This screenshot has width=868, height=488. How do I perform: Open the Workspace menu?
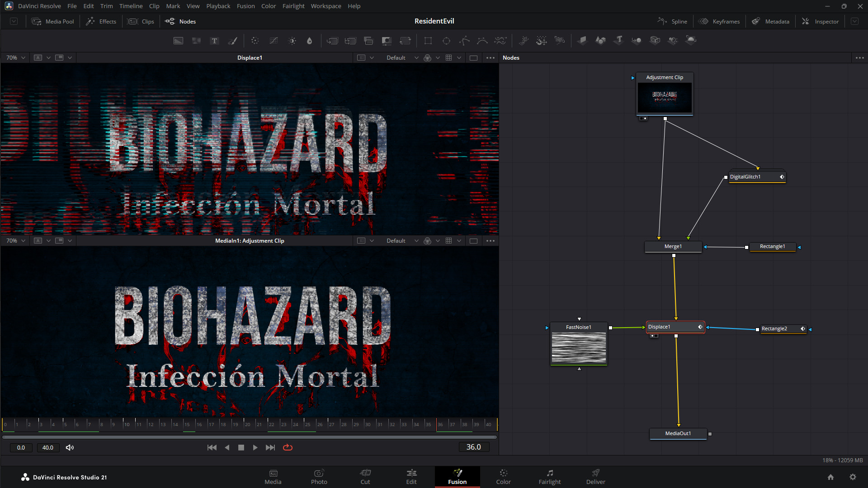tap(326, 6)
